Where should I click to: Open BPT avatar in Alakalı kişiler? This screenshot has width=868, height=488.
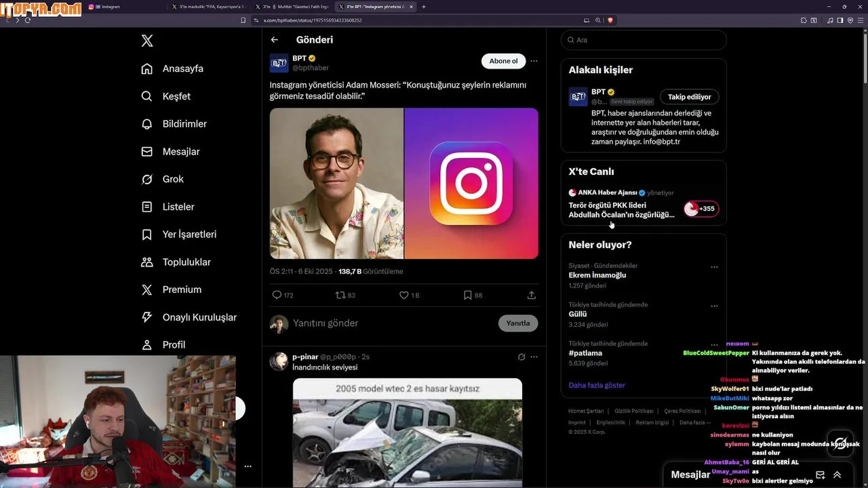click(578, 97)
